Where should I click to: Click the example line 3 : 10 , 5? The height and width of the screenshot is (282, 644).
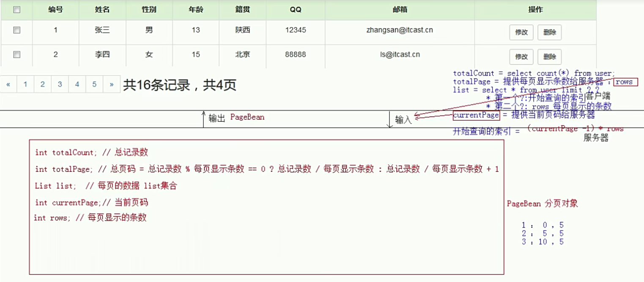543,242
